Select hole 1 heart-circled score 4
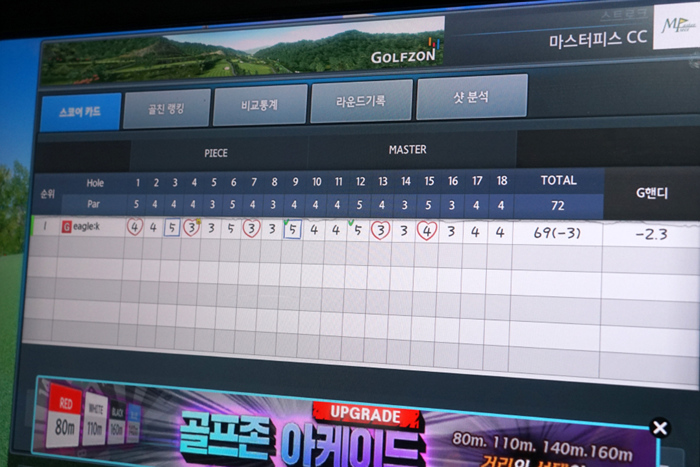Viewport: 700px width, 467px height. [135, 227]
